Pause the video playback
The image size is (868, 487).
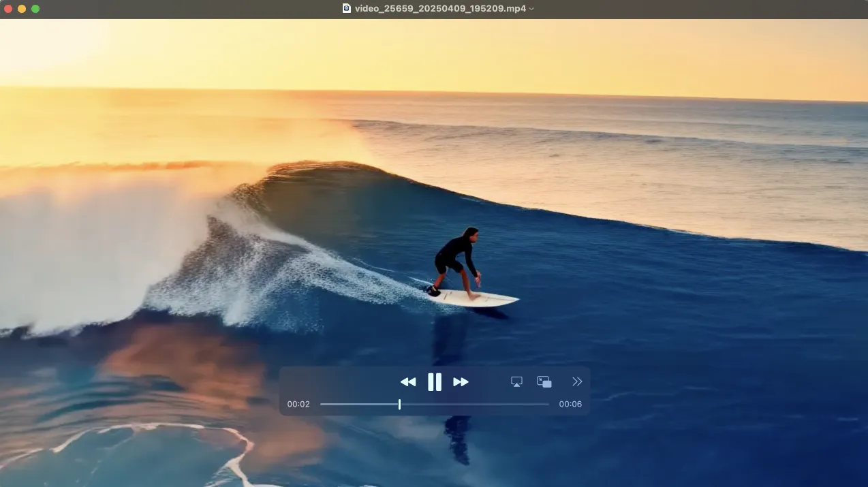tap(434, 382)
